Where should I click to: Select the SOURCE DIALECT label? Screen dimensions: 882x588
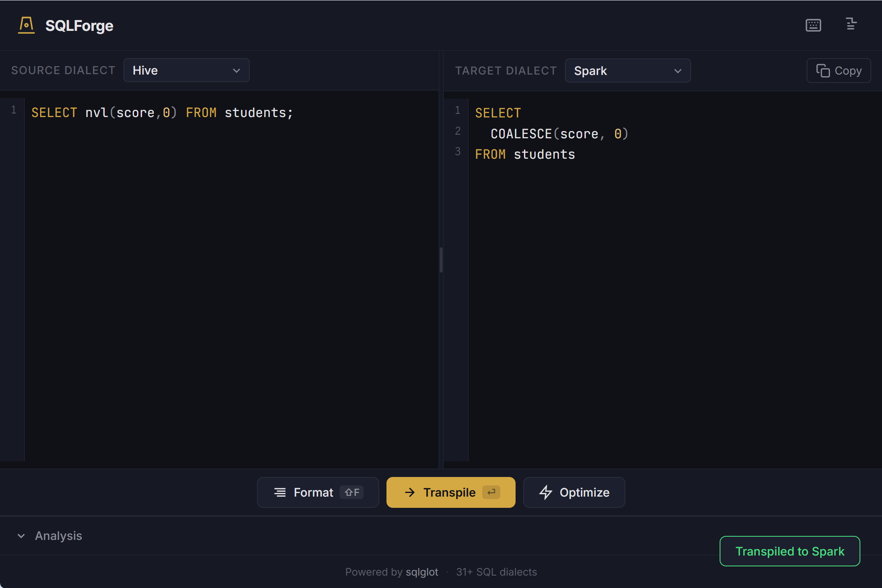point(63,70)
